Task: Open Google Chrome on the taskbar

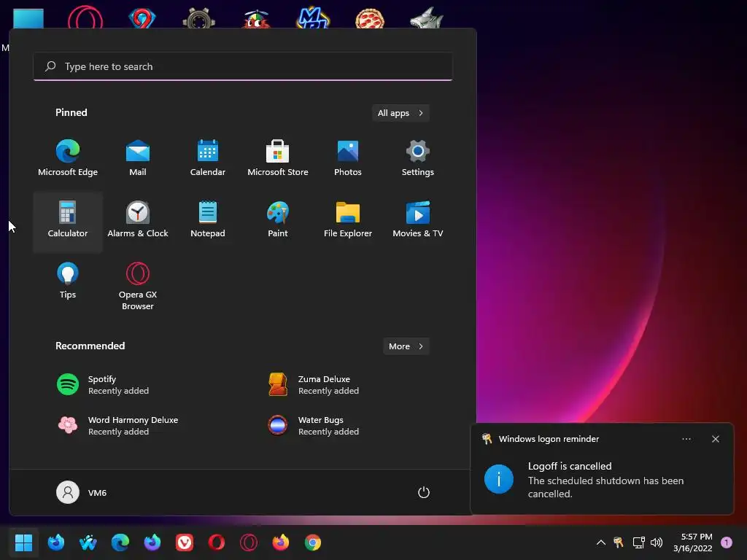Action: 313,542
